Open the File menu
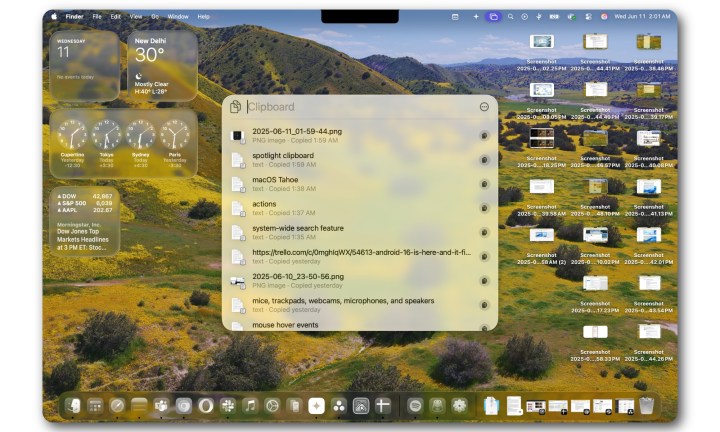Image resolution: width=720 pixels, height=432 pixels. pos(97,17)
